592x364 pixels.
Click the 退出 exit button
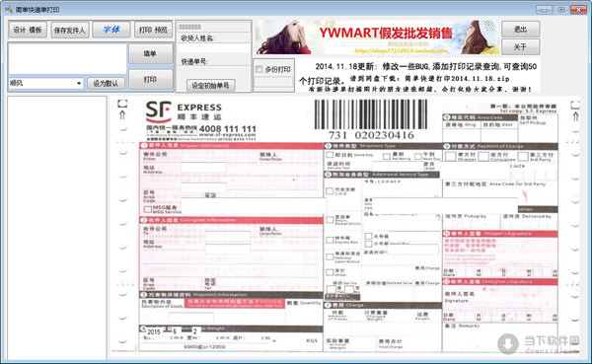point(520,29)
